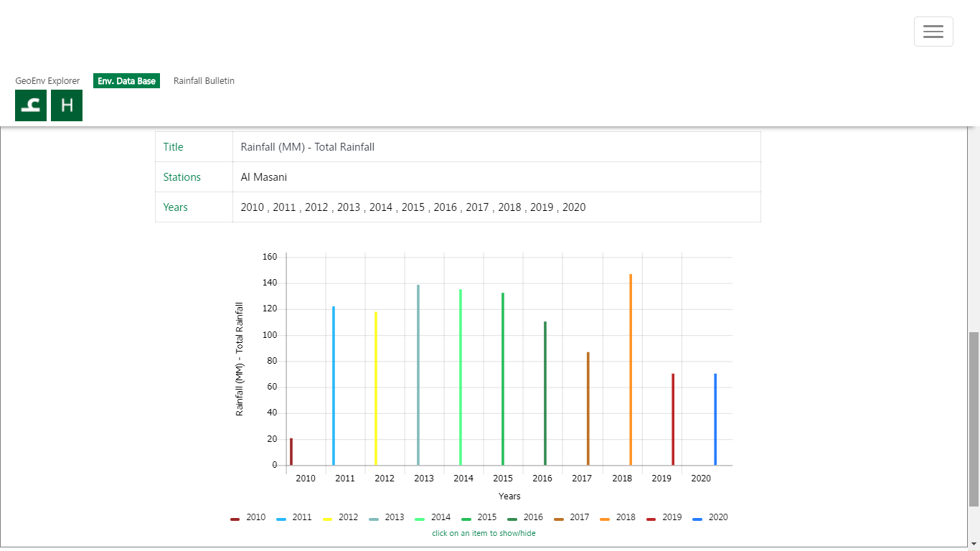Click the 2015 x-axis label
The width and height of the screenshot is (980, 551).
pos(503,479)
